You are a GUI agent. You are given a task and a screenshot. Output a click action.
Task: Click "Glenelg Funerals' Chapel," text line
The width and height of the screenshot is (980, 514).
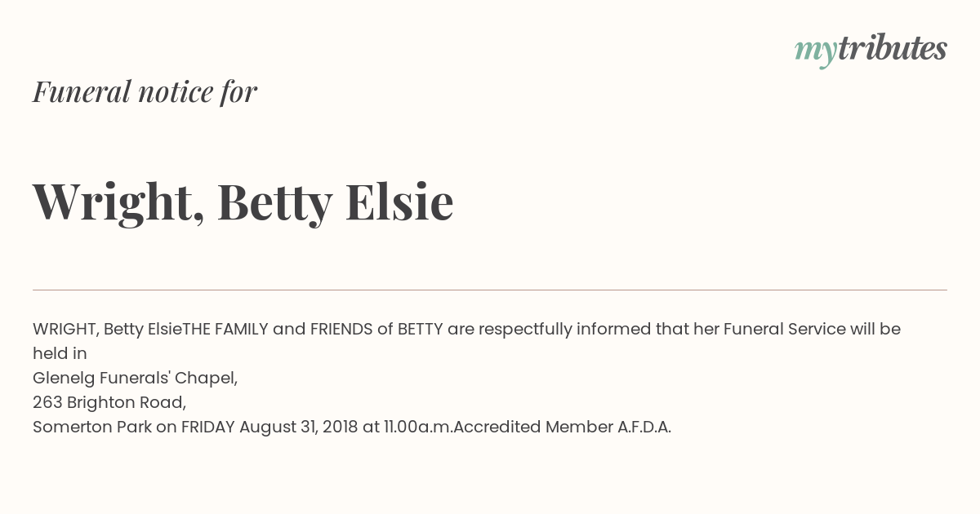[x=136, y=379]
